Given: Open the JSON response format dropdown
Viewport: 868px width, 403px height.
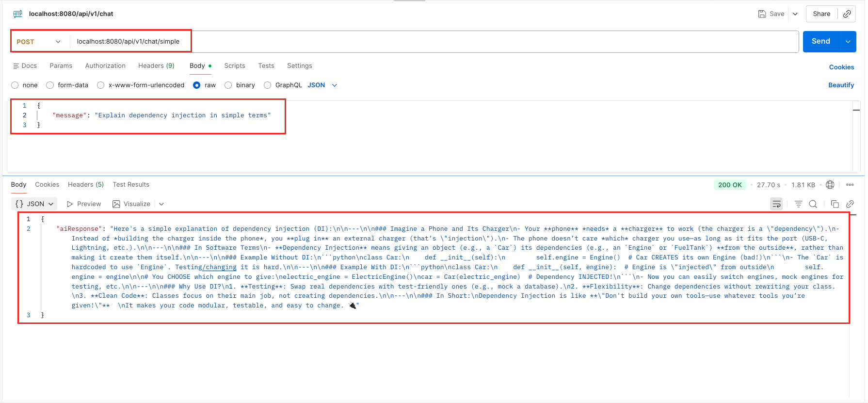Looking at the screenshot, I should pyautogui.click(x=34, y=204).
